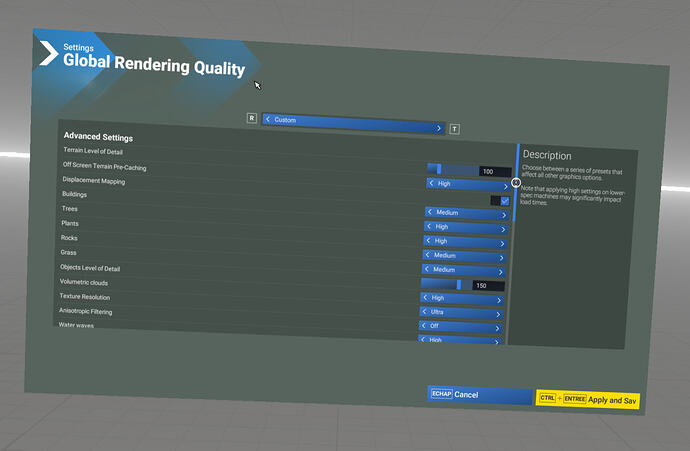Raise Volumetric clouds quality with right arrow
This screenshot has height=451, width=690.
pyautogui.click(x=499, y=300)
